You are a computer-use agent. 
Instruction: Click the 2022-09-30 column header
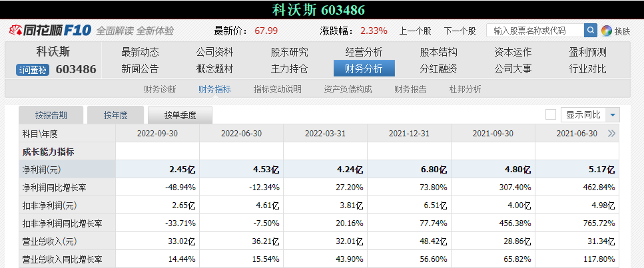coord(157,134)
